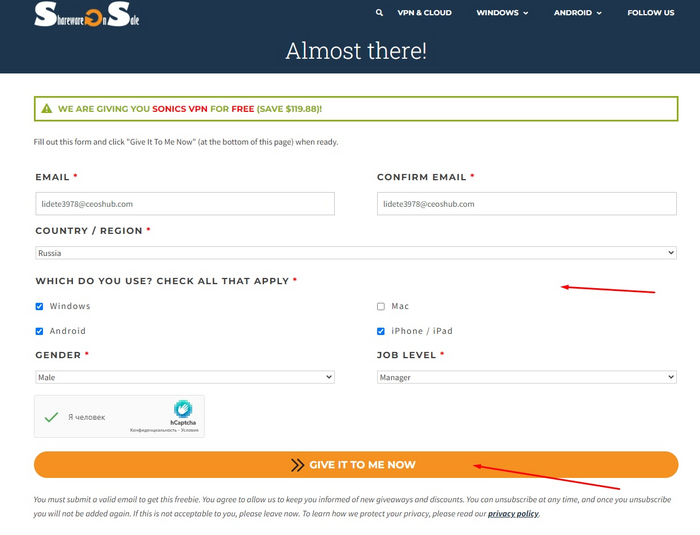Open the Job Level dropdown showing Manager
This screenshot has width=700, height=535.
[527, 377]
